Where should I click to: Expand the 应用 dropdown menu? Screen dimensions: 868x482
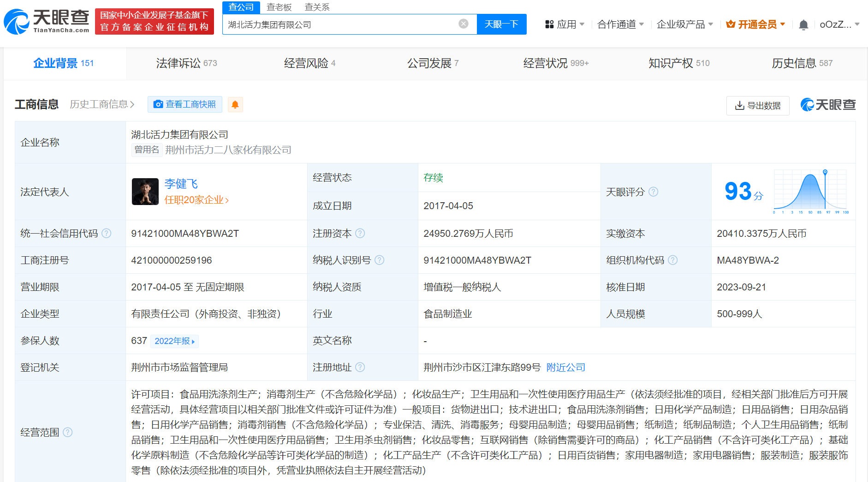tap(565, 24)
